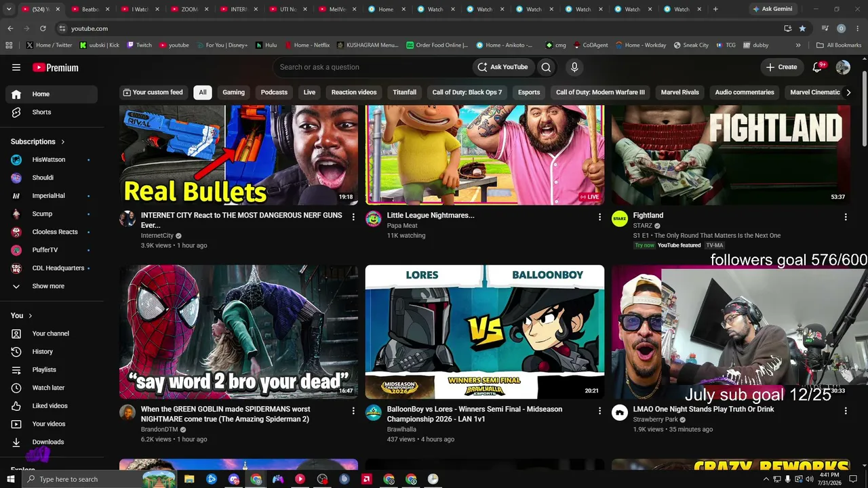Viewport: 868px width, 488px height.
Task: Focus the search or ask a question field
Action: (x=373, y=67)
